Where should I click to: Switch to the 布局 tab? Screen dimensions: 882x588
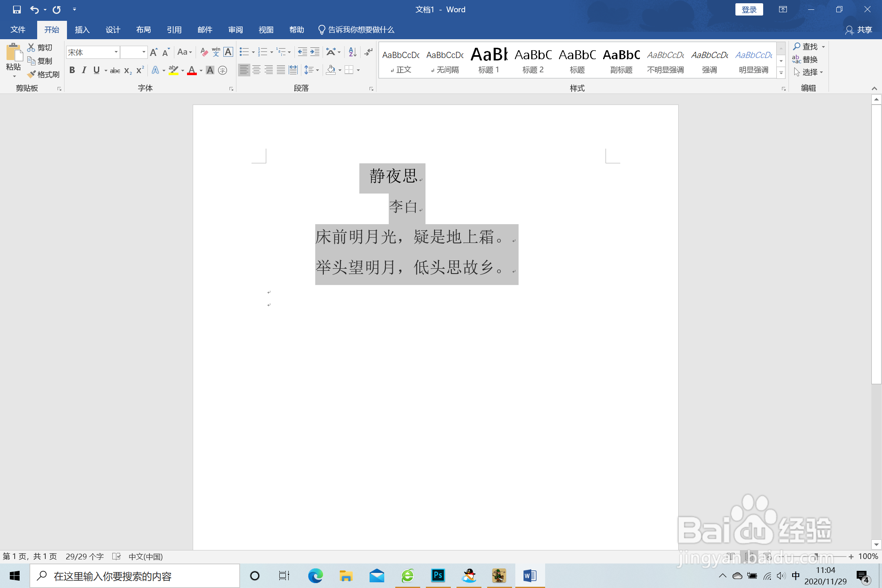click(x=143, y=30)
